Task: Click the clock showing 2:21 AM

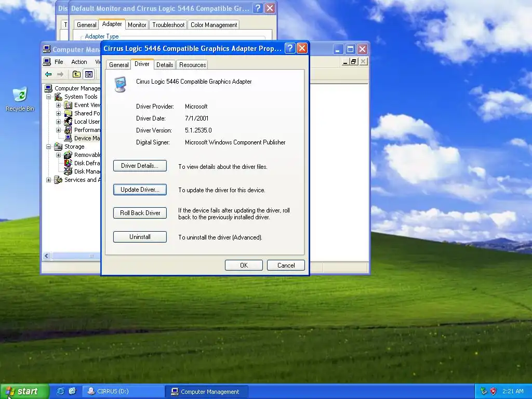Action: point(513,391)
